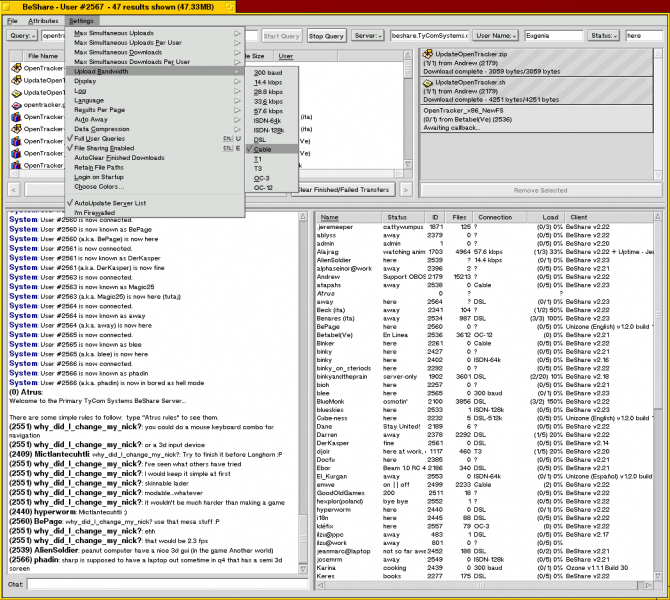This screenshot has height=600, width=670.
Task: Click the UpdateOpenTracker.zip transfer icon
Action: [x=427, y=54]
